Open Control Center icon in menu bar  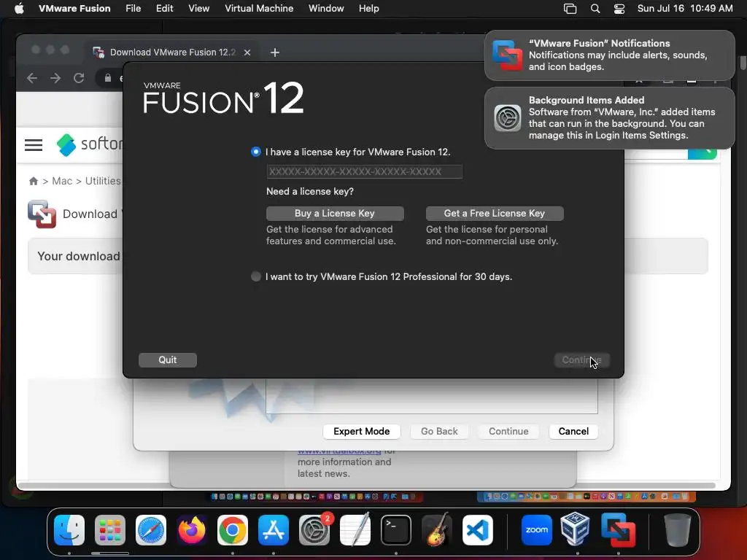[x=619, y=9]
